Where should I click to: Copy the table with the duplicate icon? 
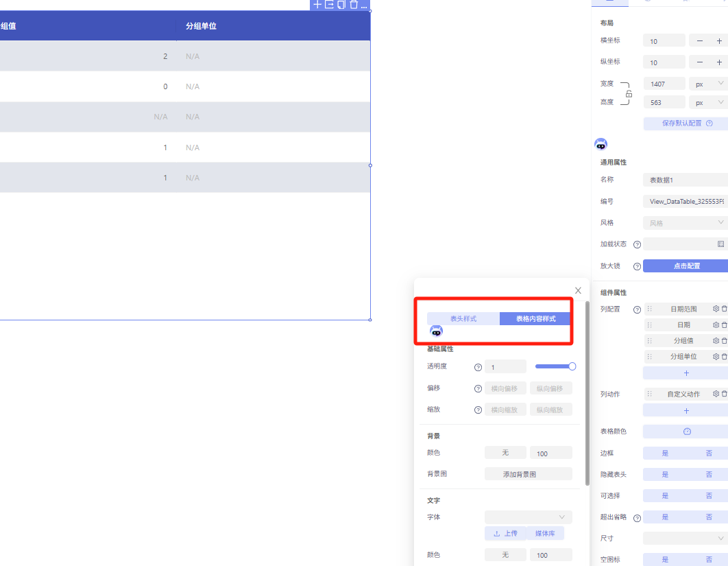click(x=341, y=5)
